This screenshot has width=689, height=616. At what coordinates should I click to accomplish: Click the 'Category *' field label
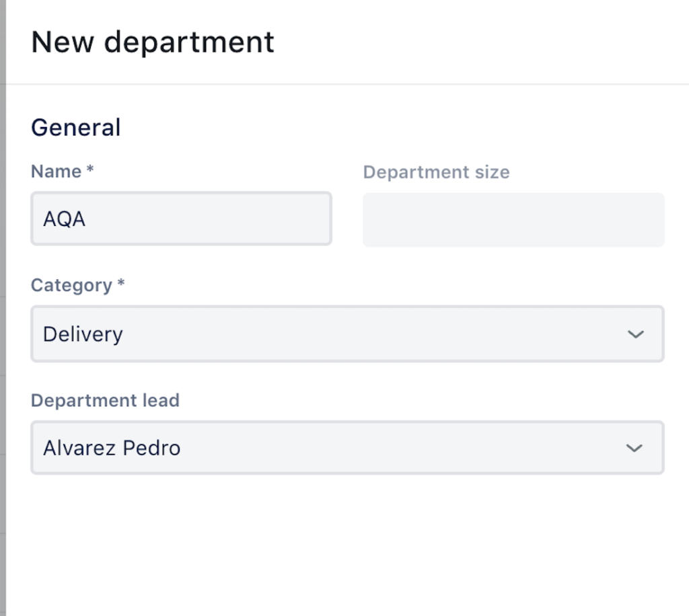(x=78, y=285)
